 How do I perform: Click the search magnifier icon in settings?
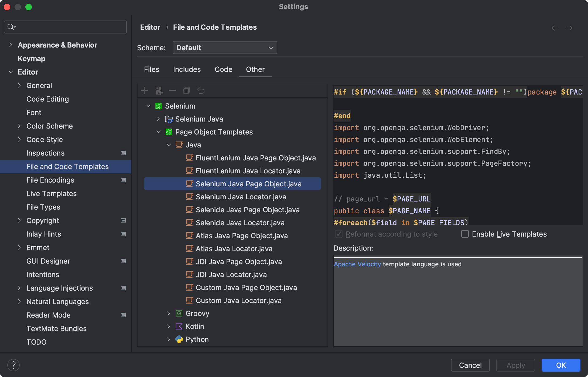click(x=11, y=27)
